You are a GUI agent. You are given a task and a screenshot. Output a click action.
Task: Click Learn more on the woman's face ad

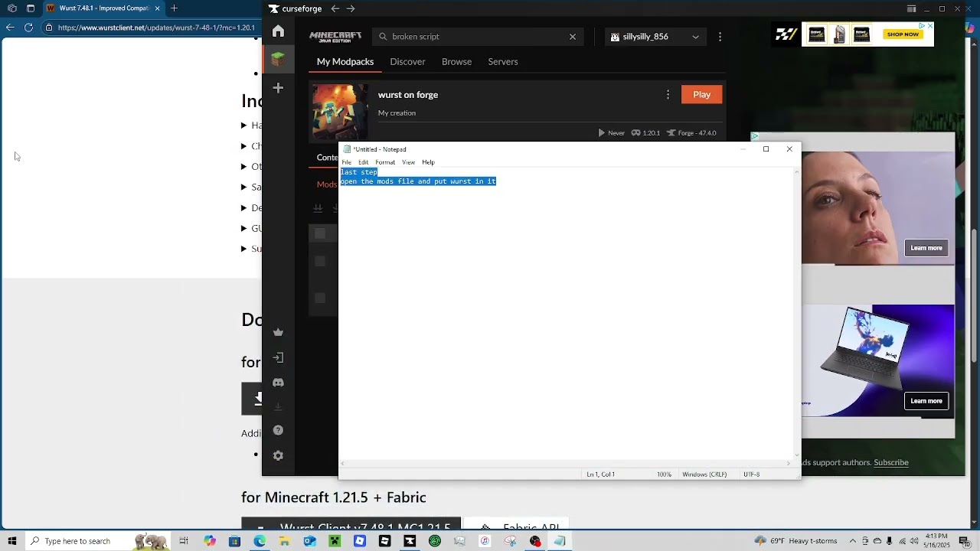click(926, 248)
